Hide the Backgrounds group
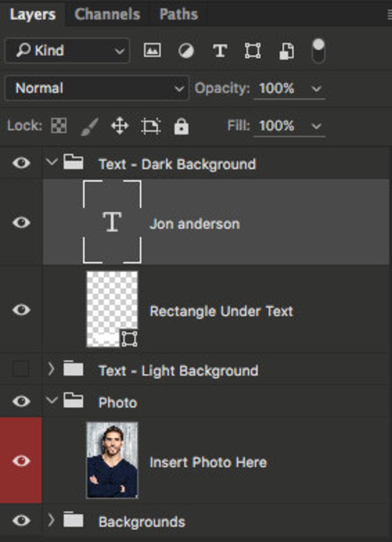Screen dimensions: 392x542 [x=21, y=520]
